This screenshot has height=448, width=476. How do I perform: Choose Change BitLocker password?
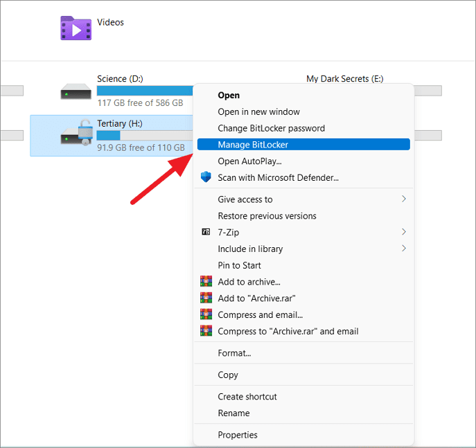[303, 128]
